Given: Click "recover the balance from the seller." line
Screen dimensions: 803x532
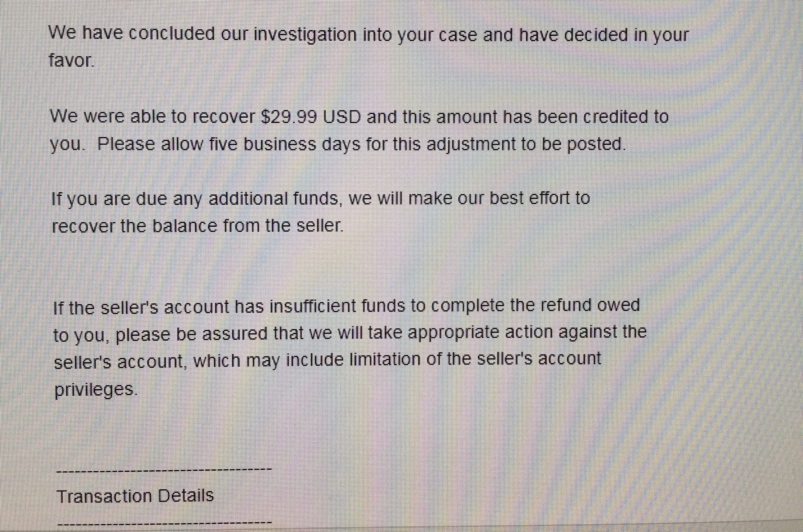Looking at the screenshot, I should pyautogui.click(x=198, y=226).
